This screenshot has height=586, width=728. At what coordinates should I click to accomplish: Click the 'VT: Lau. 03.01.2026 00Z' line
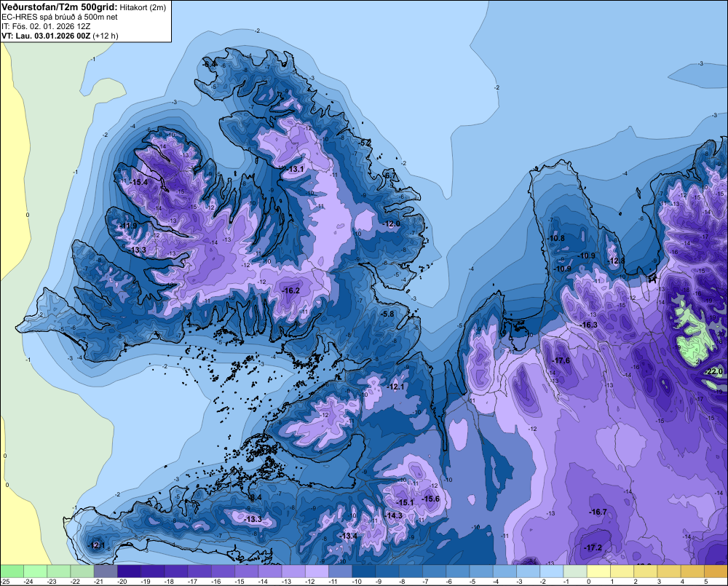click(x=46, y=36)
